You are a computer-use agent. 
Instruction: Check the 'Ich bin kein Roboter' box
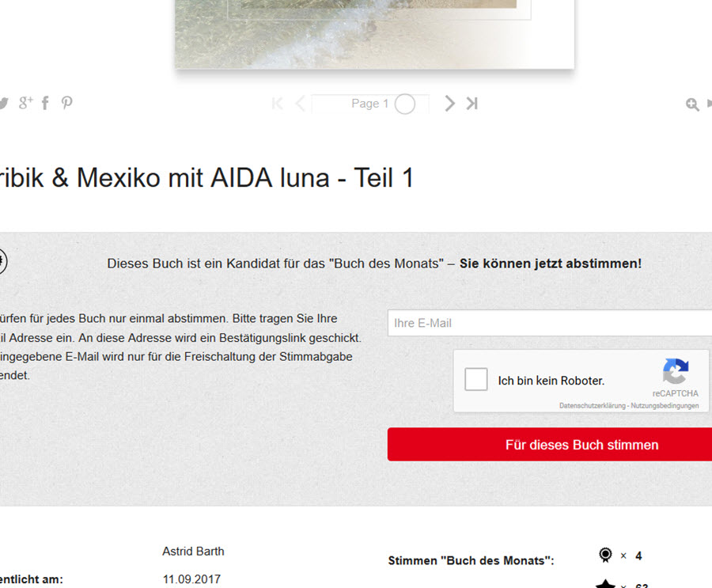(x=476, y=379)
